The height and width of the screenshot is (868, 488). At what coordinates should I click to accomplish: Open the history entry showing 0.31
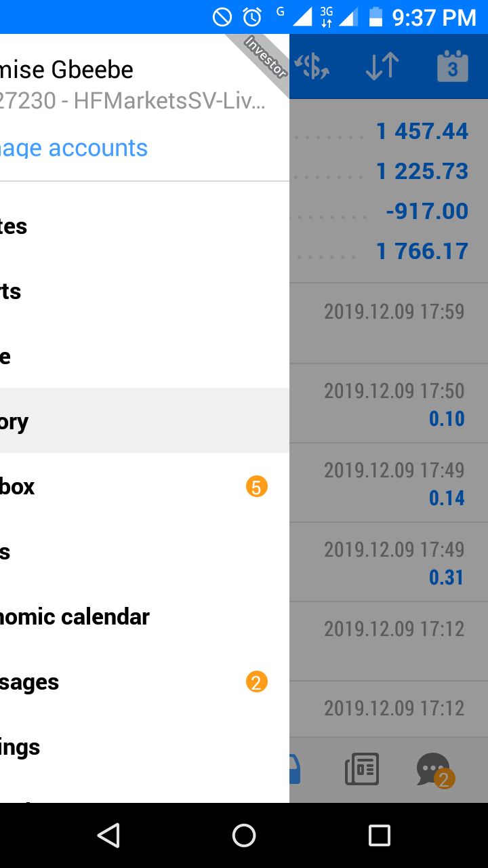click(389, 562)
